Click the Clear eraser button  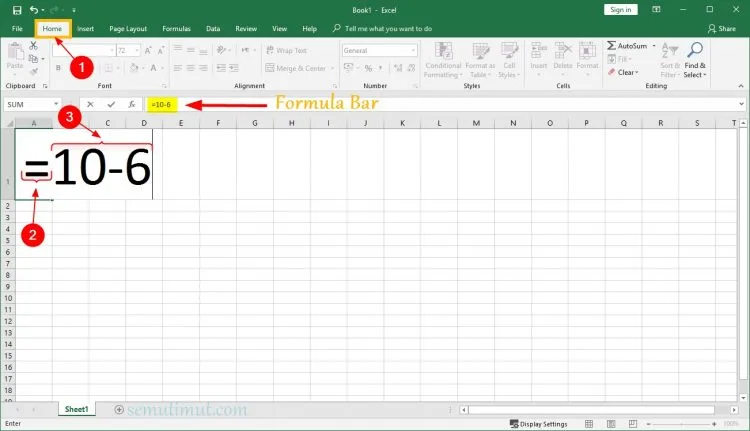point(623,72)
